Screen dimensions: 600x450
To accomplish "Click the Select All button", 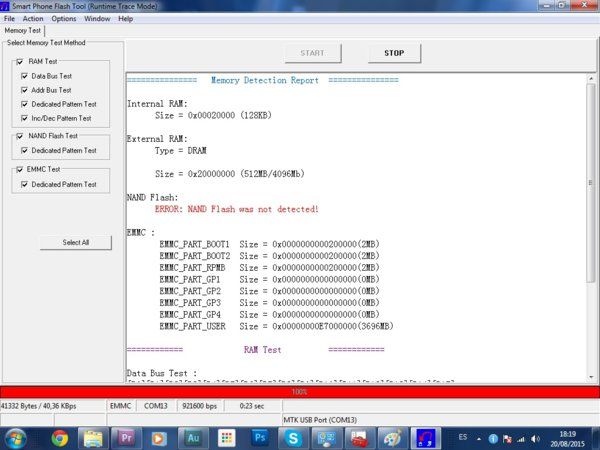I will (x=76, y=243).
